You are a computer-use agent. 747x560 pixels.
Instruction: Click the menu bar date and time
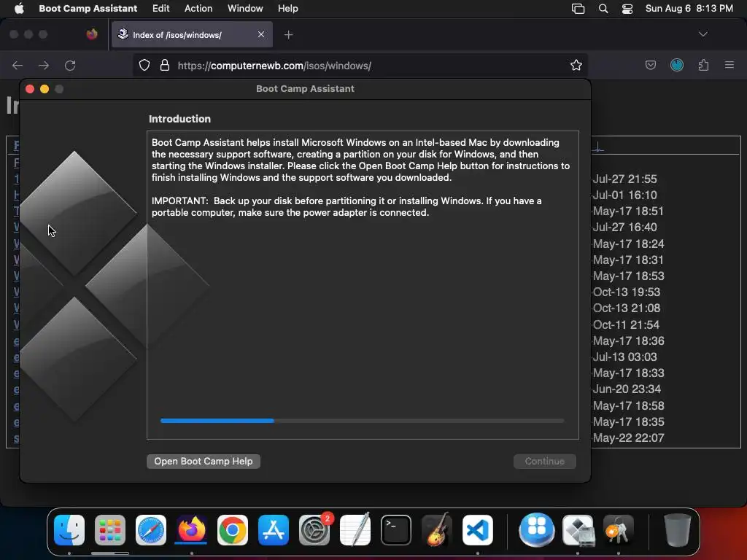pos(689,8)
